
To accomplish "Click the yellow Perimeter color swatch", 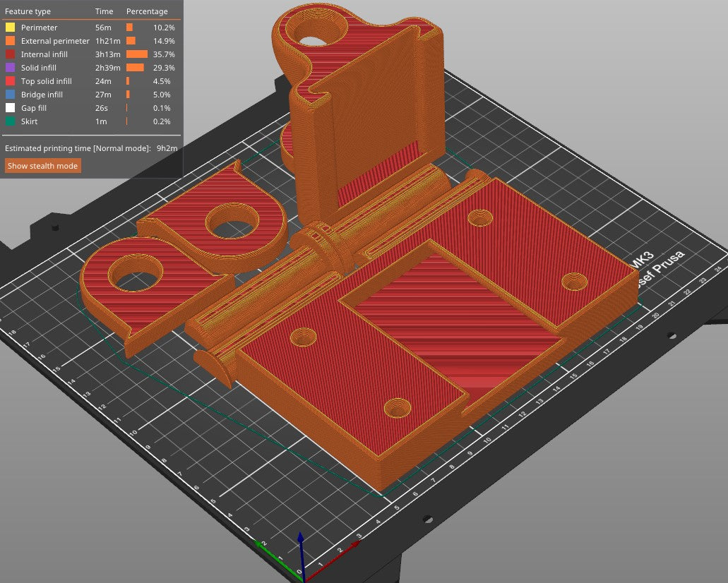I will (x=10, y=28).
